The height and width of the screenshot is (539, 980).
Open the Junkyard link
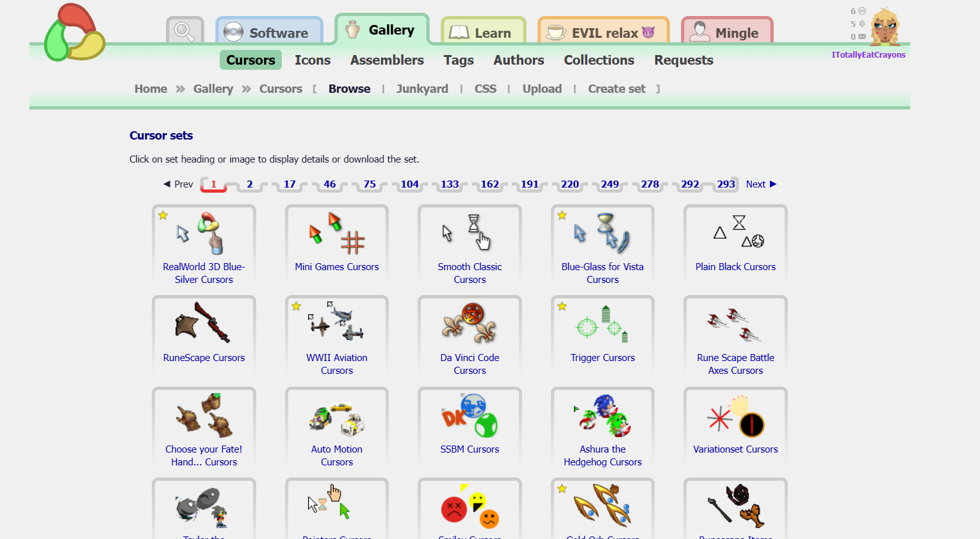click(422, 89)
